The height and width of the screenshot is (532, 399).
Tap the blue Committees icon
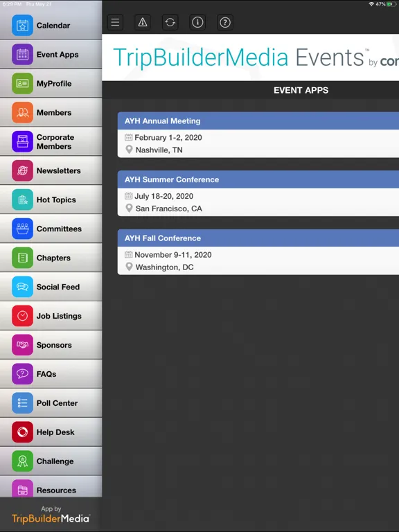[22, 229]
